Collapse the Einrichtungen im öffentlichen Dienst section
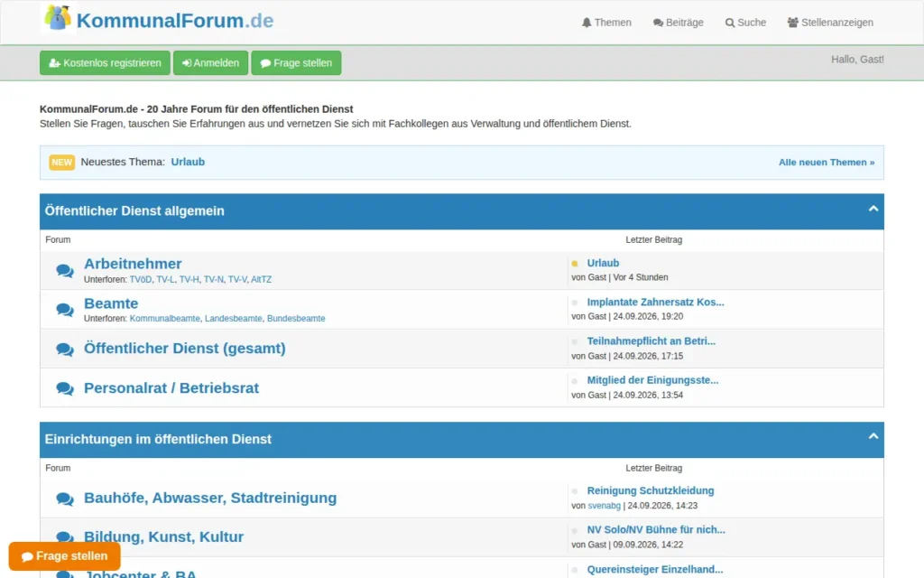 (x=873, y=436)
